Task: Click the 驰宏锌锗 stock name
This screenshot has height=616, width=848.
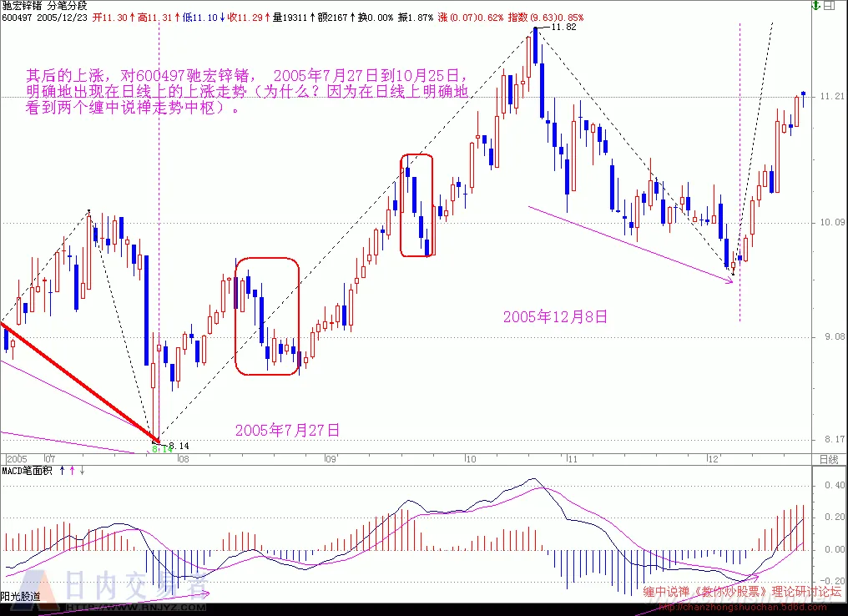Action: [x=22, y=6]
